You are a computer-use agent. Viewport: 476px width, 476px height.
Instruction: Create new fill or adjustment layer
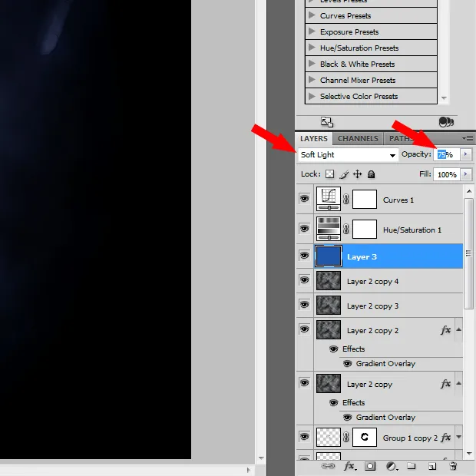tap(391, 466)
